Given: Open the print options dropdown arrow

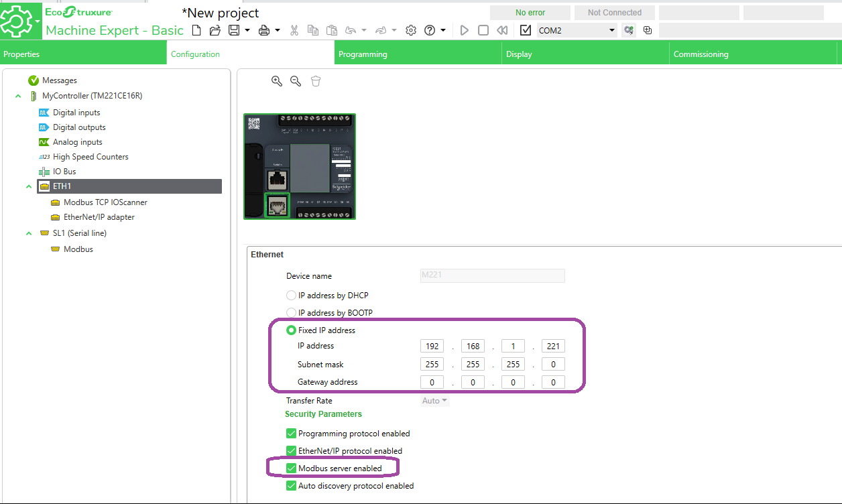Looking at the screenshot, I should [x=277, y=30].
